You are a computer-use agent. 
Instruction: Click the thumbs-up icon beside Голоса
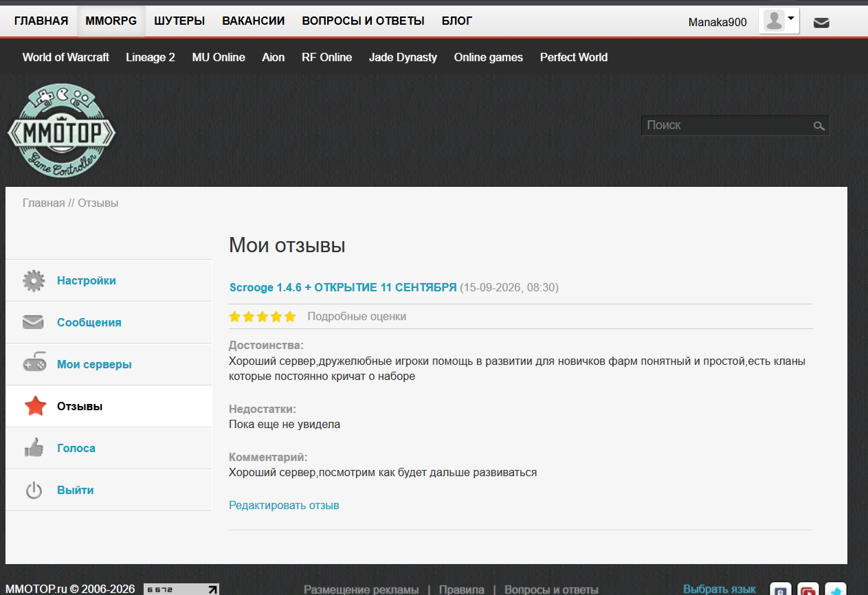34,448
